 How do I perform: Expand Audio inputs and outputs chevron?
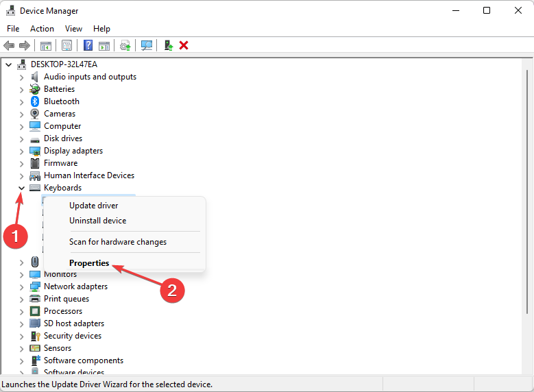21,77
